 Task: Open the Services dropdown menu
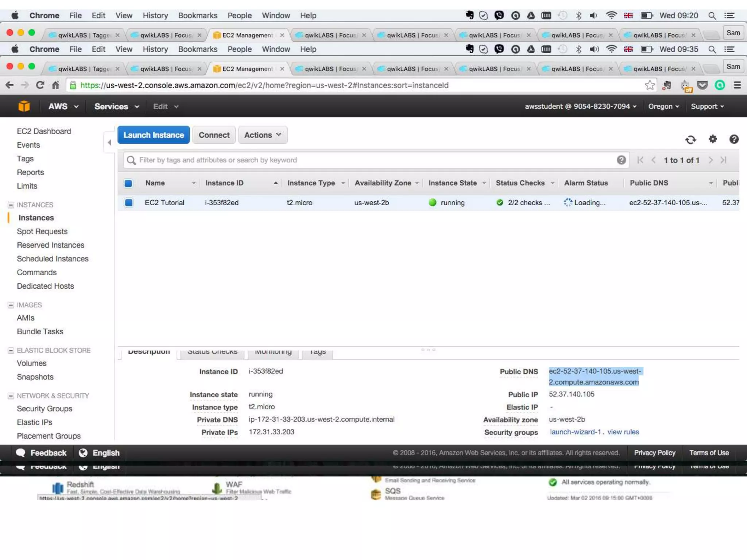point(117,106)
